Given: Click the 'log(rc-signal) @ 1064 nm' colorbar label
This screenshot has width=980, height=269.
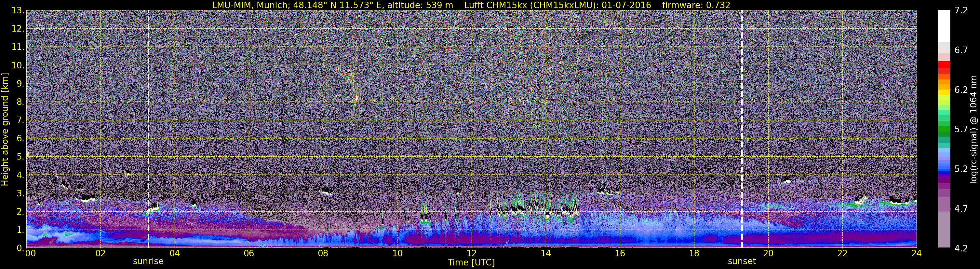Looking at the screenshot, I should [x=973, y=129].
